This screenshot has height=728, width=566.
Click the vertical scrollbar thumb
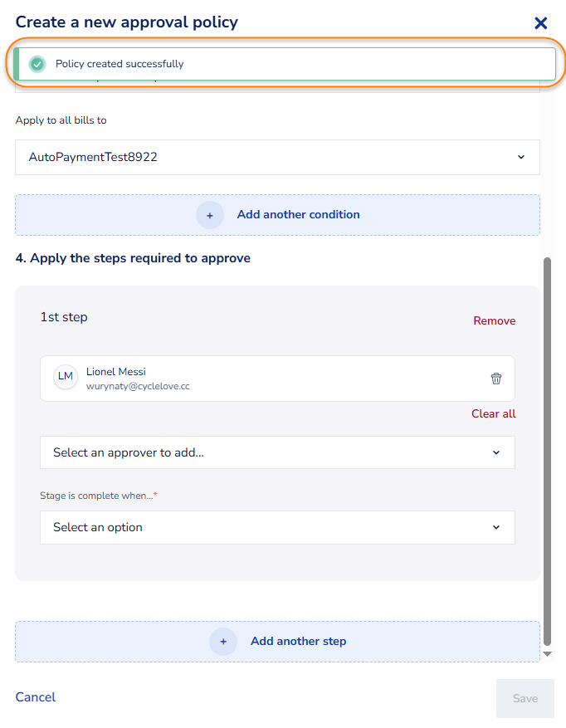tap(547, 451)
